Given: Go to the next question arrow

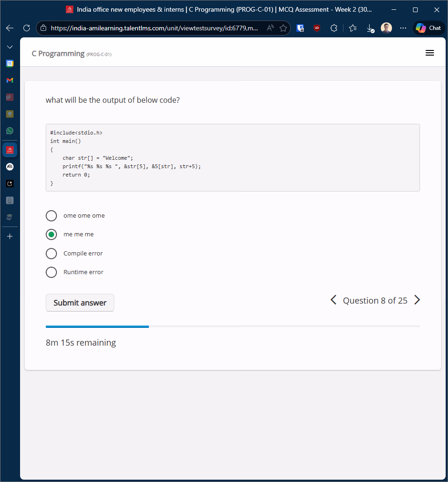Looking at the screenshot, I should pyautogui.click(x=417, y=300).
